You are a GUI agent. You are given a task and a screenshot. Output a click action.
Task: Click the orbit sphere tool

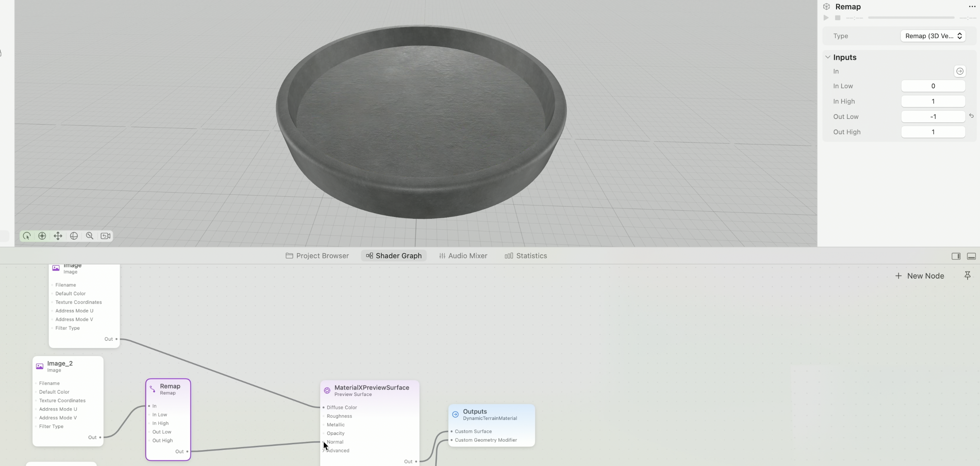pyautogui.click(x=74, y=236)
